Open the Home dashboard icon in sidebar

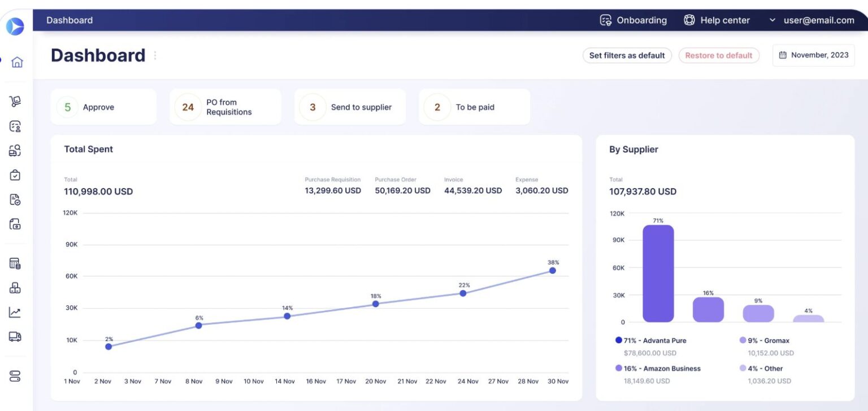(16, 62)
